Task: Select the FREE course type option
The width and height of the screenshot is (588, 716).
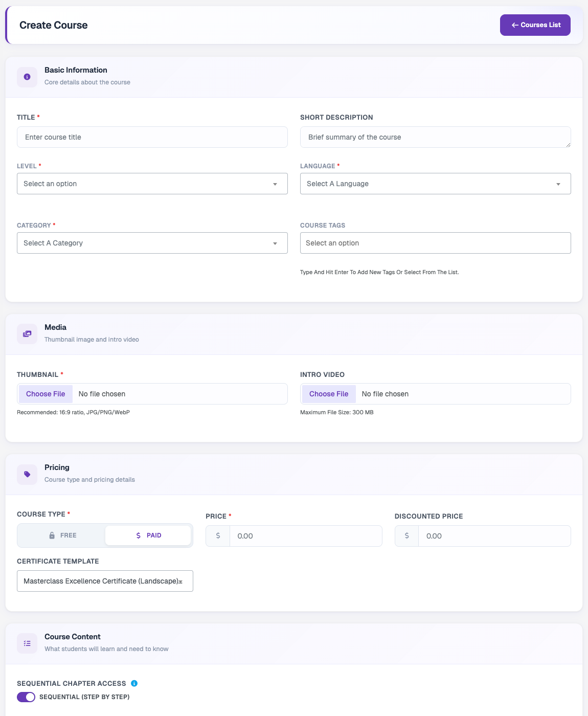Action: pos(62,535)
